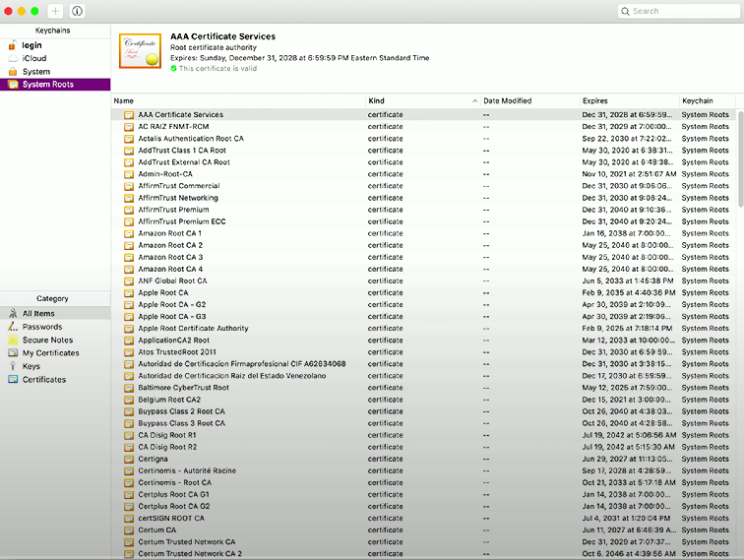Viewport: 744px width, 560px height.
Task: Select the login keychain
Action: [55, 45]
